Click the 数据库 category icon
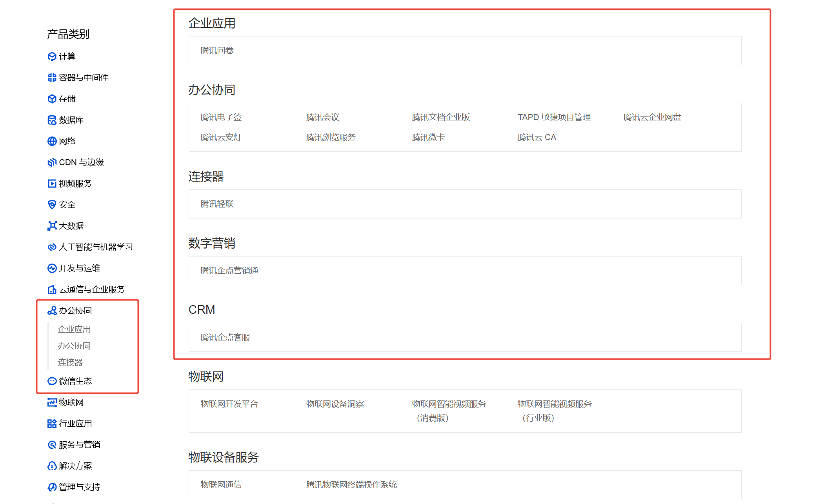Viewport: 833px width, 504px height. pos(52,120)
